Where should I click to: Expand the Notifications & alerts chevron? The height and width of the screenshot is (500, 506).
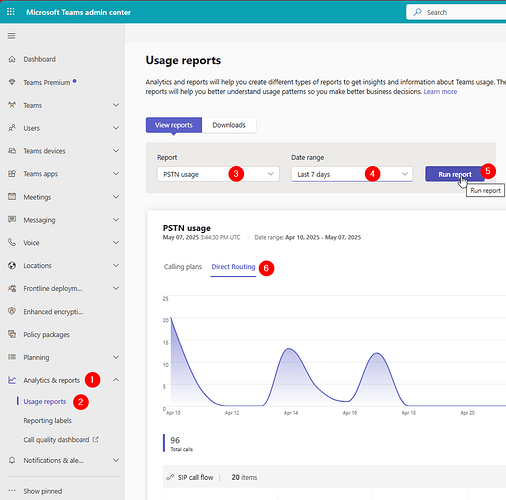pos(116,460)
